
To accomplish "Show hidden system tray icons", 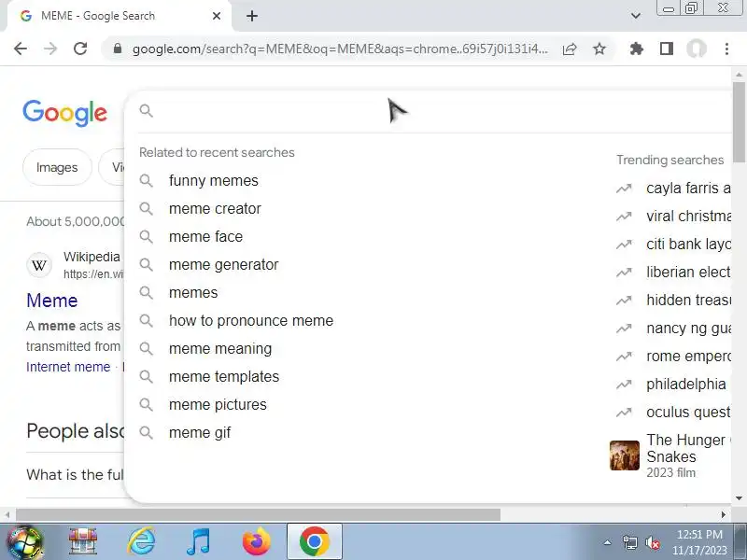I will (x=608, y=542).
